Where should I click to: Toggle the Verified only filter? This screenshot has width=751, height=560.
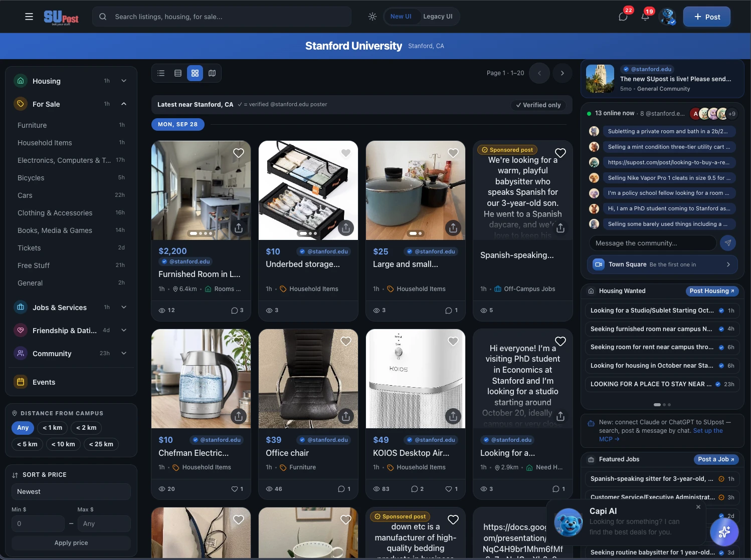(x=538, y=105)
